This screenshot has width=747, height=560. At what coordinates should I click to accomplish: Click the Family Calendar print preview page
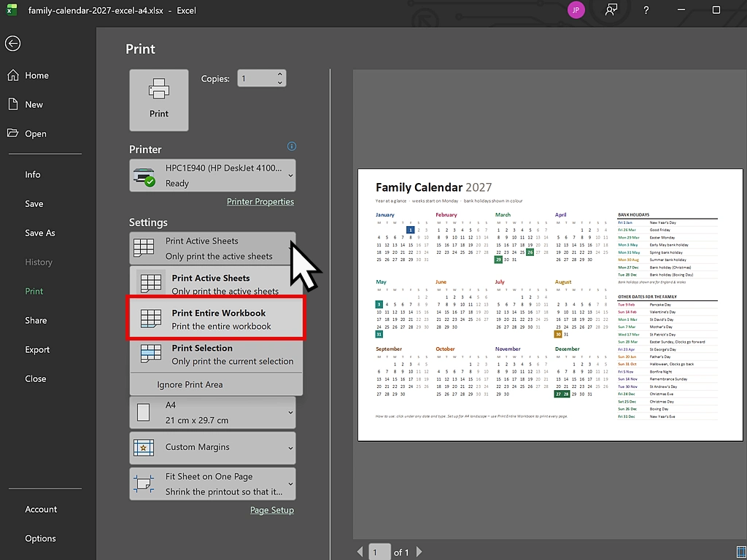coord(550,305)
